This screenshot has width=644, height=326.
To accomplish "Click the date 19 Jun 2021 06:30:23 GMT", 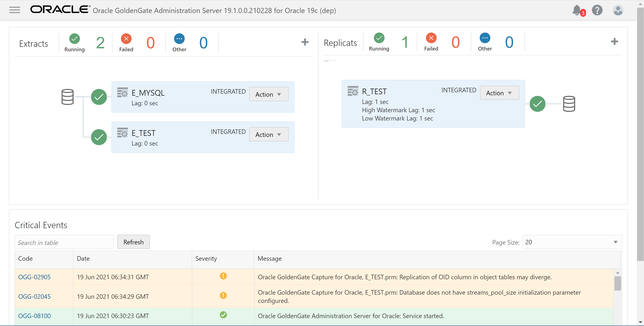I will click(x=113, y=316).
